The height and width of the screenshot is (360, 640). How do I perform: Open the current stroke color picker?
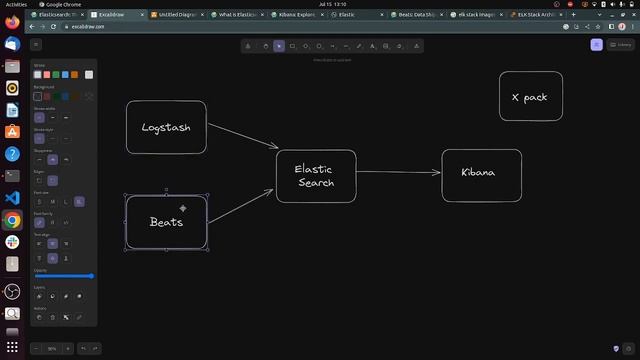tap(89, 75)
